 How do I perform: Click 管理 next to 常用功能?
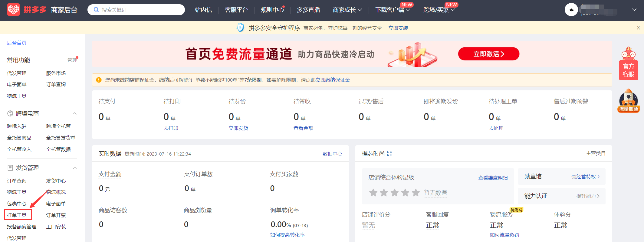[x=72, y=60]
